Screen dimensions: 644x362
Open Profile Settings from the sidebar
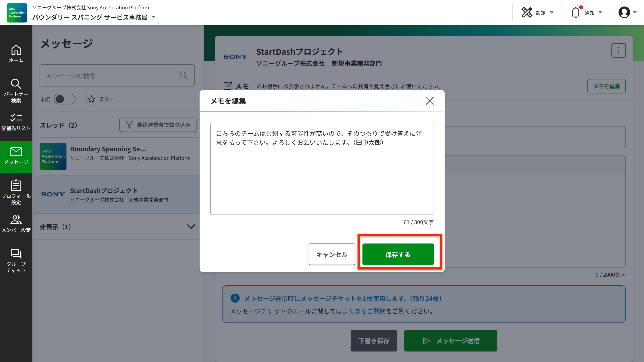[x=16, y=192]
